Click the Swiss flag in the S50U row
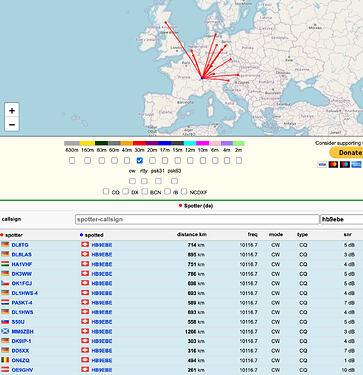Image resolution: width=363 pixels, height=375 pixels. tap(85, 322)
